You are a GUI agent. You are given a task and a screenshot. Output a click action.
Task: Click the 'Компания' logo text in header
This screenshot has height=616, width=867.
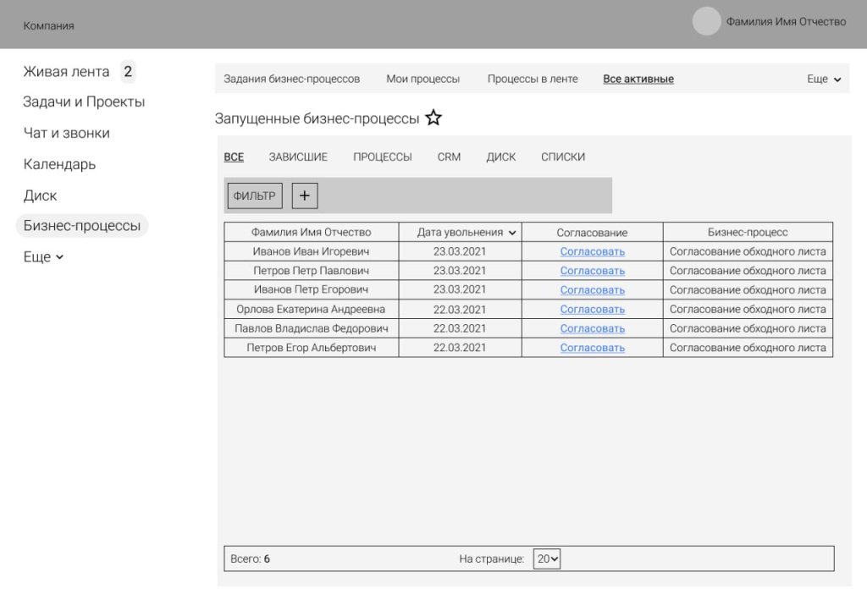click(48, 25)
